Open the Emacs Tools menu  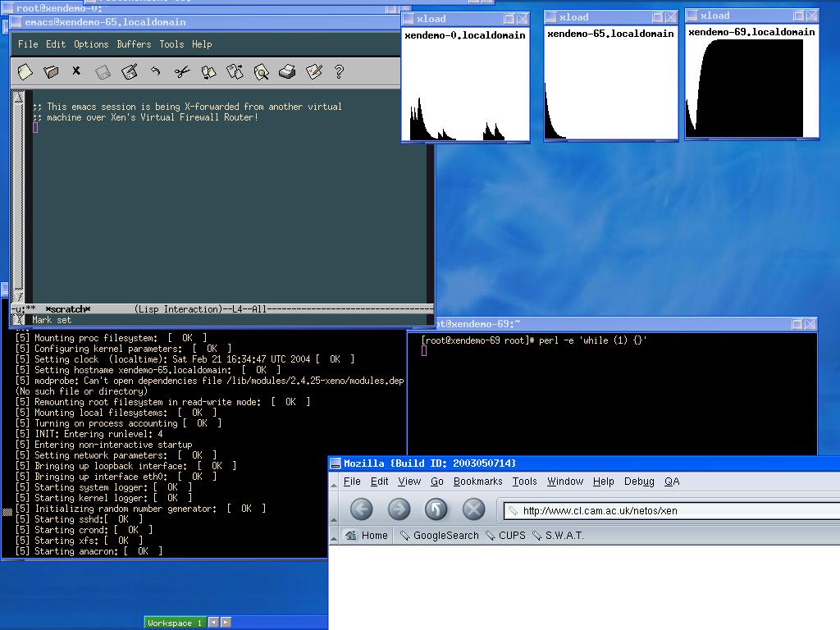pos(171,44)
